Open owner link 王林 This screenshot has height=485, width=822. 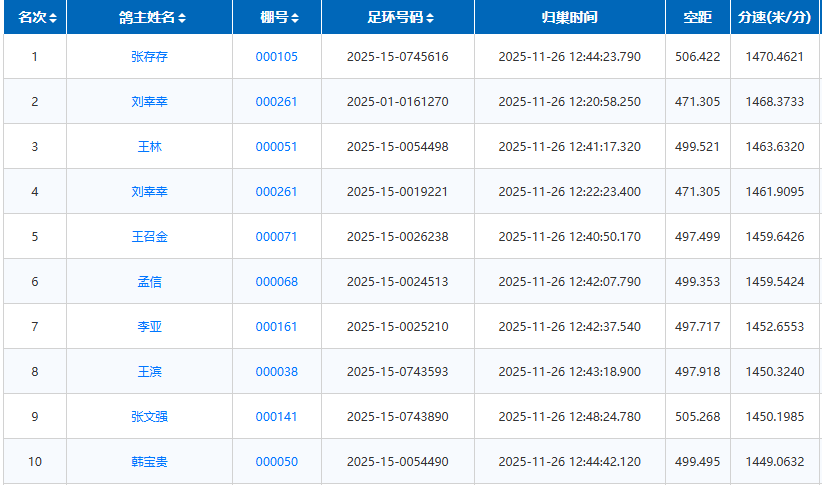pos(149,147)
